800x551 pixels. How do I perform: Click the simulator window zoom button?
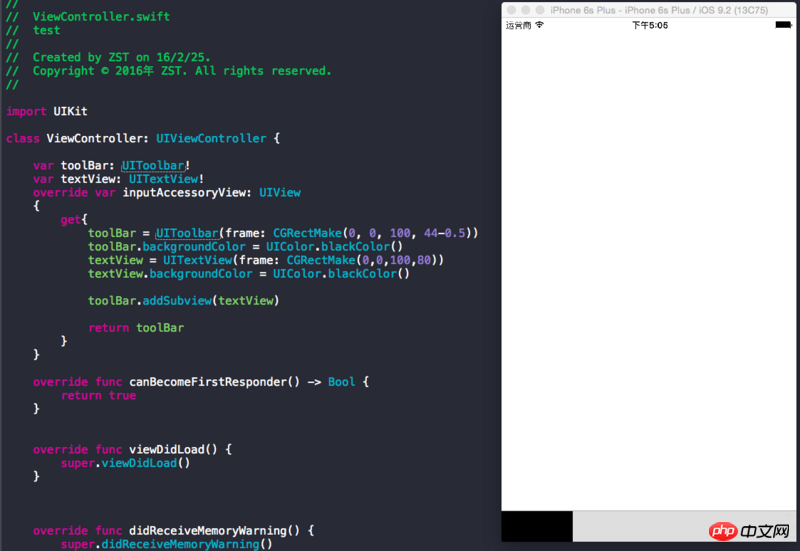tap(540, 10)
